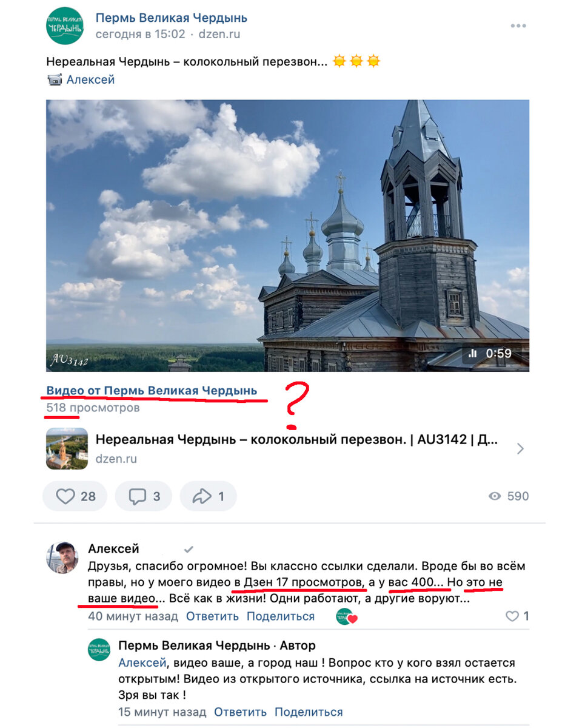Click the Алексей mention link in post
This screenshot has height=728, width=582.
click(90, 79)
